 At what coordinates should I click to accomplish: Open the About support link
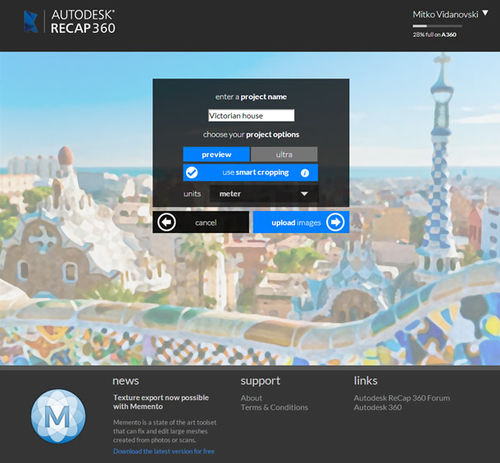click(251, 398)
